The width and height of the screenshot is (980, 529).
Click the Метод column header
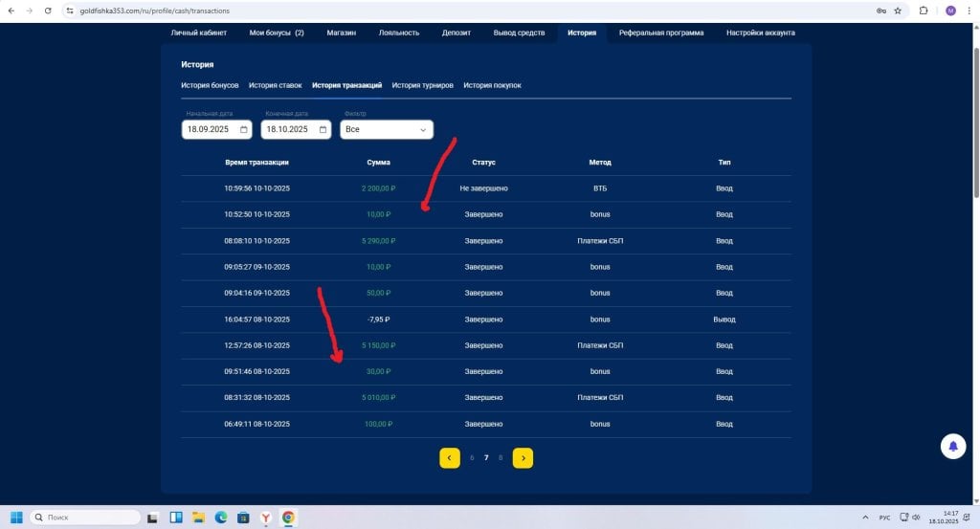coord(600,163)
